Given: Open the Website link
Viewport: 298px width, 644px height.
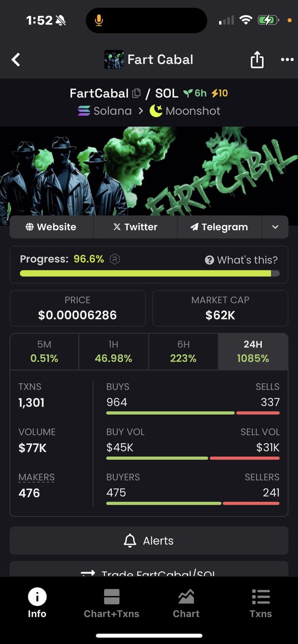Looking at the screenshot, I should (51, 227).
